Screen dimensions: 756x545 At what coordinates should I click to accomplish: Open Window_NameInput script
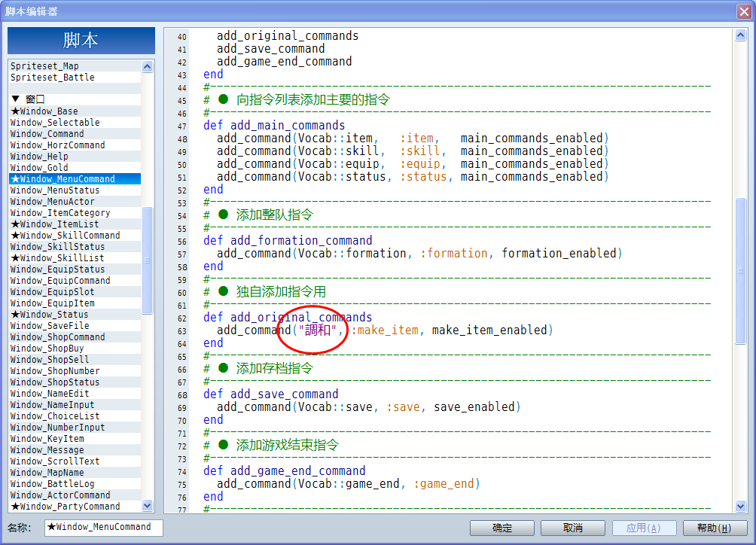click(x=75, y=405)
